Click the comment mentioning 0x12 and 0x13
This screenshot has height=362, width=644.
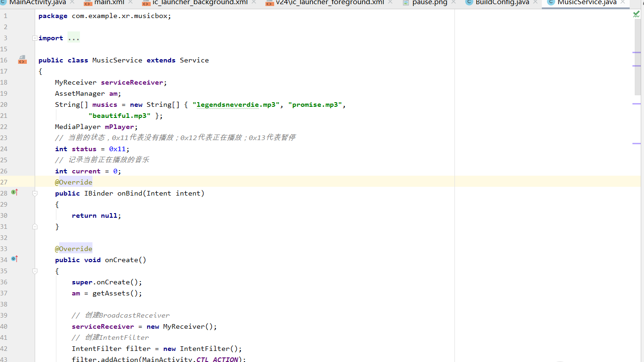tap(175, 138)
